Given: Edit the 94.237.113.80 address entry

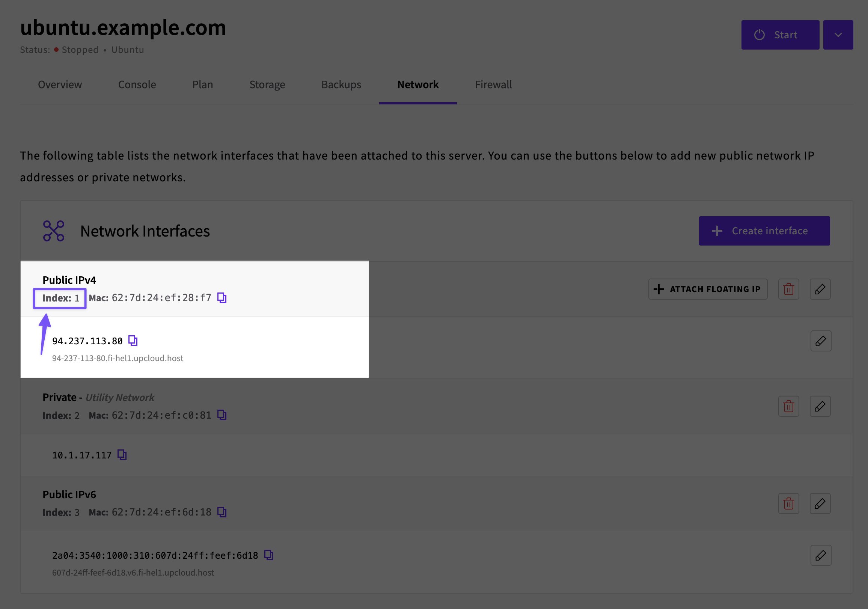Looking at the screenshot, I should pos(821,341).
